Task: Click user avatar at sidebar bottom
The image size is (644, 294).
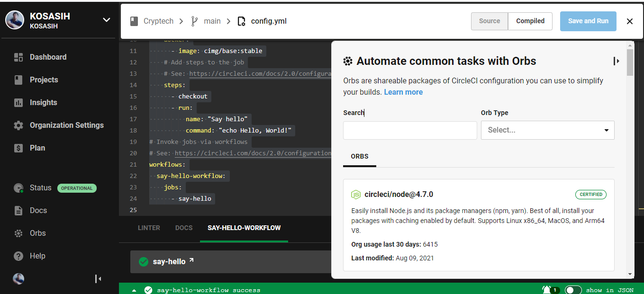Action: 18,279
